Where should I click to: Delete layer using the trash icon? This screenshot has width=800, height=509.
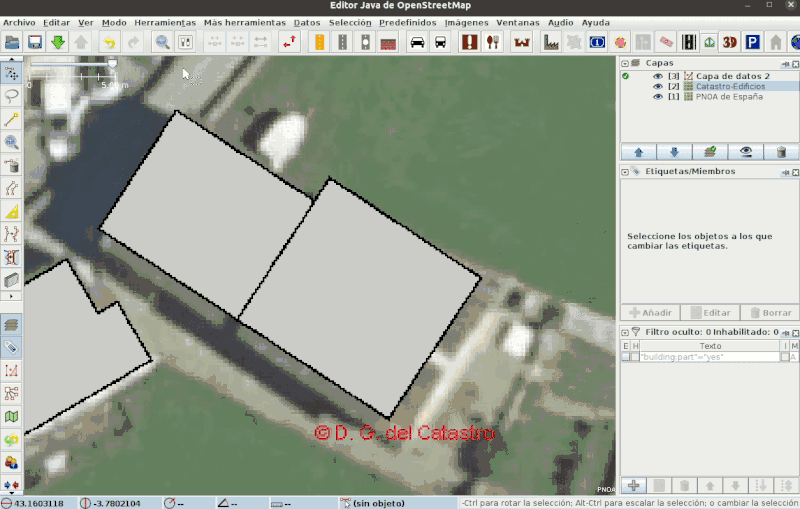pyautogui.click(x=781, y=152)
